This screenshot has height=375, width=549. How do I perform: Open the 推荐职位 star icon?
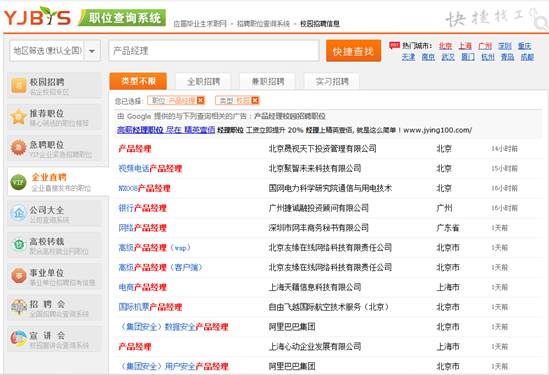[x=19, y=117]
